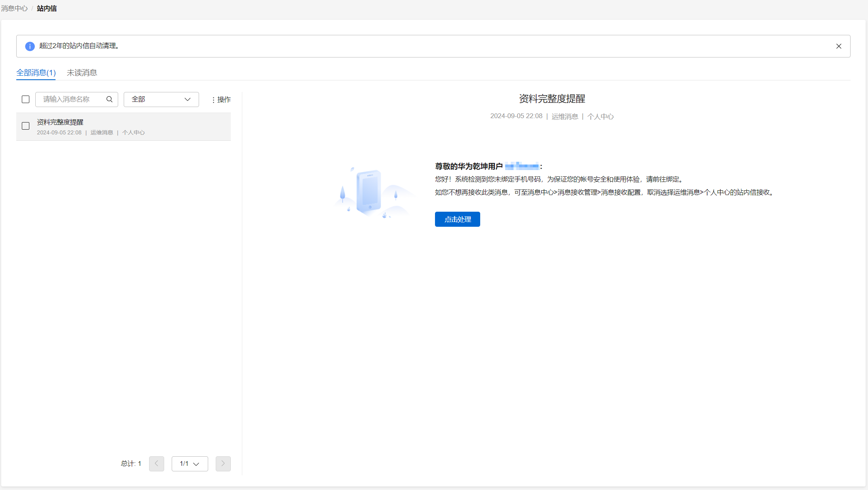The image size is (868, 490).
Task: Check the 资料完整度提醒 message checkbox
Action: 26,126
